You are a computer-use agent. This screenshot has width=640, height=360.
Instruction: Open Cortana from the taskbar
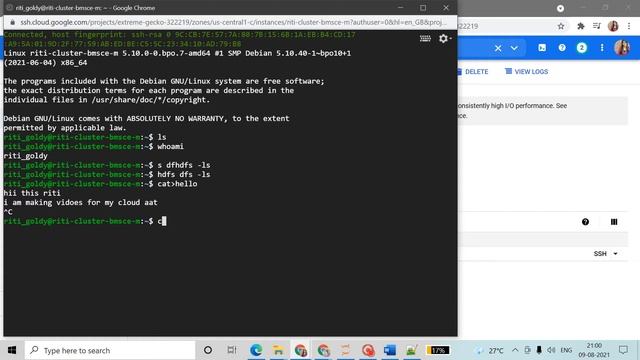208,350
